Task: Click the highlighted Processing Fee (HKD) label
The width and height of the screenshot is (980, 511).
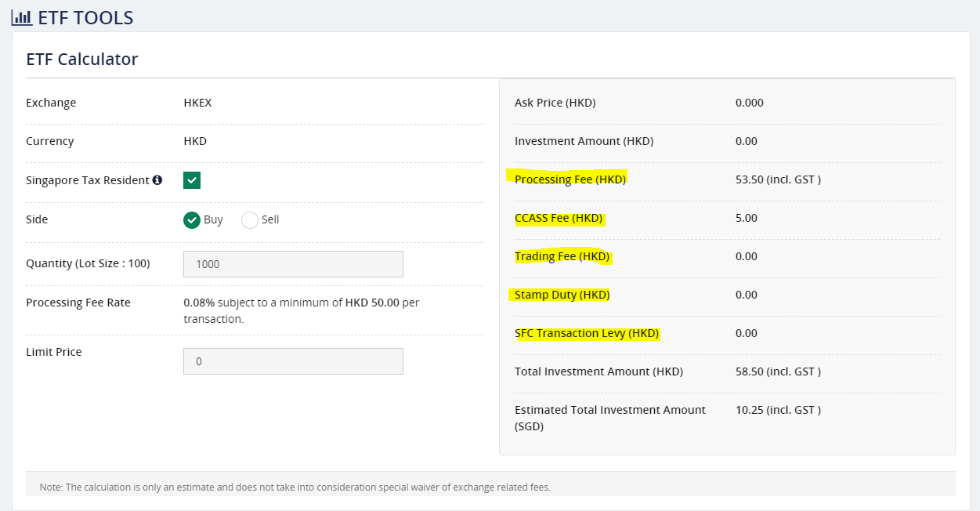Action: pyautogui.click(x=570, y=179)
